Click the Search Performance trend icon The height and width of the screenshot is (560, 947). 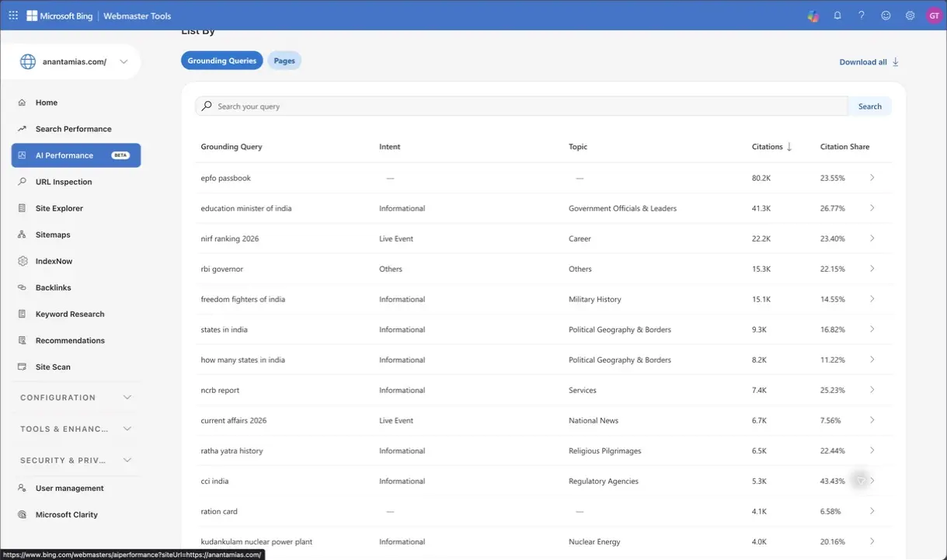tap(22, 129)
